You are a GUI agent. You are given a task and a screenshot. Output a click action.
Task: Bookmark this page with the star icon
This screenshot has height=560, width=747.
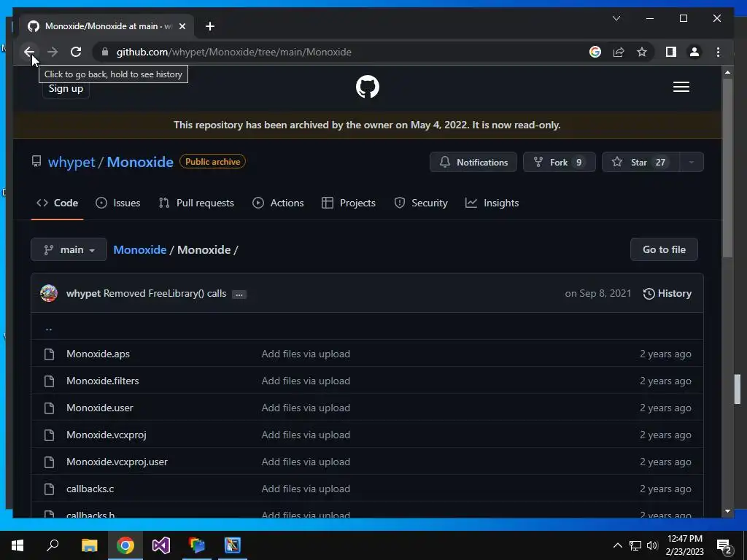point(642,52)
